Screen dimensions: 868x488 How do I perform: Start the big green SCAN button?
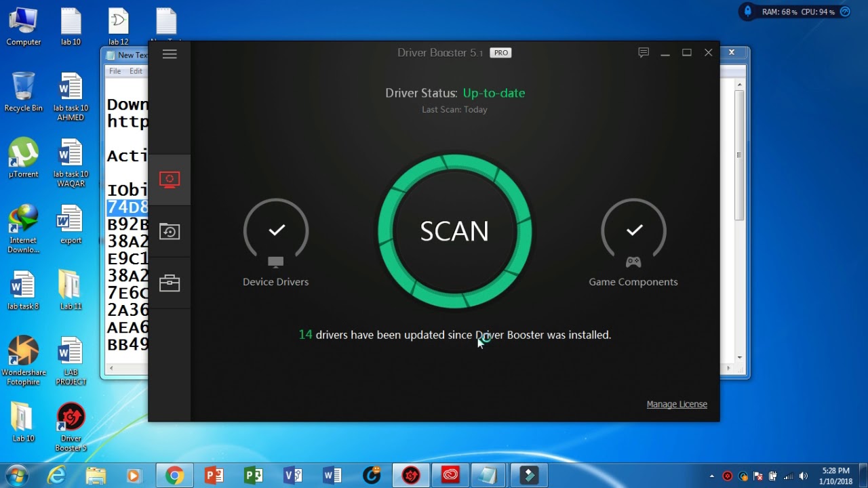(454, 231)
